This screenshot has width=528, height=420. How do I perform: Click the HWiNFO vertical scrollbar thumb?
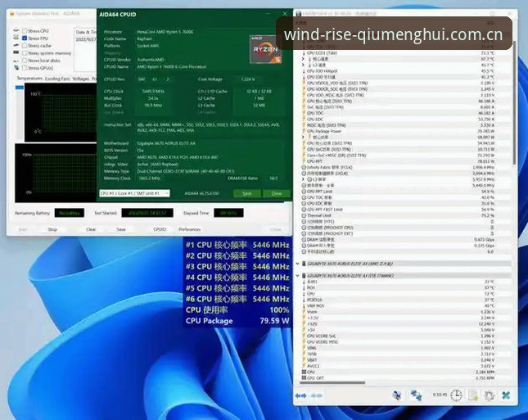tap(514, 102)
